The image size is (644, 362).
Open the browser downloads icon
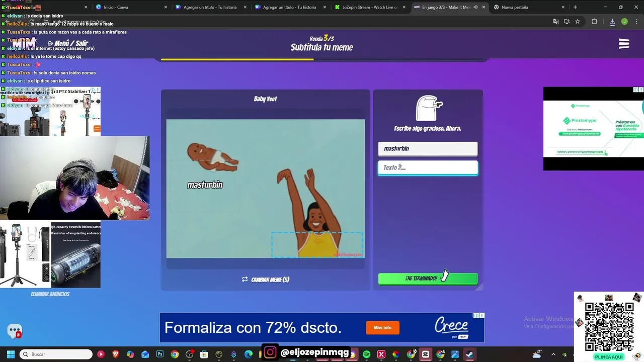pyautogui.click(x=612, y=22)
